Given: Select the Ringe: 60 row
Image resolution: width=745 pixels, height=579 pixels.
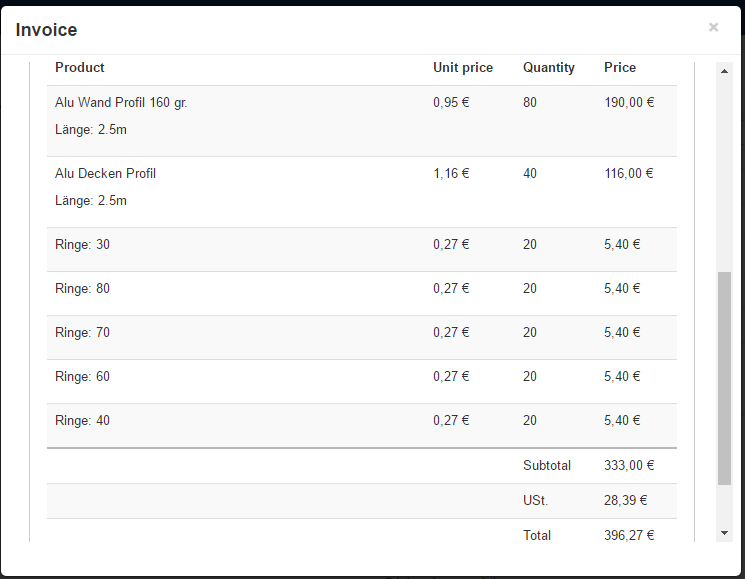Looking at the screenshot, I should click(83, 376).
